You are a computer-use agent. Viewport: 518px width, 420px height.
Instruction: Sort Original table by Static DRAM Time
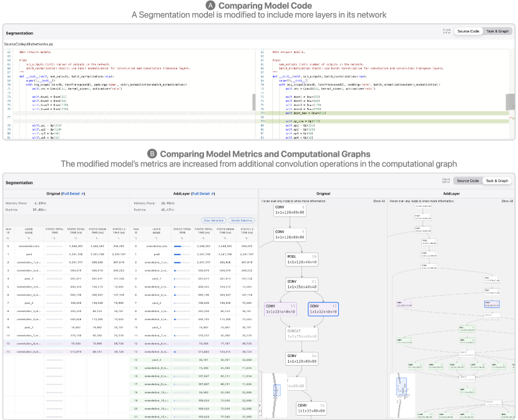click(97, 238)
